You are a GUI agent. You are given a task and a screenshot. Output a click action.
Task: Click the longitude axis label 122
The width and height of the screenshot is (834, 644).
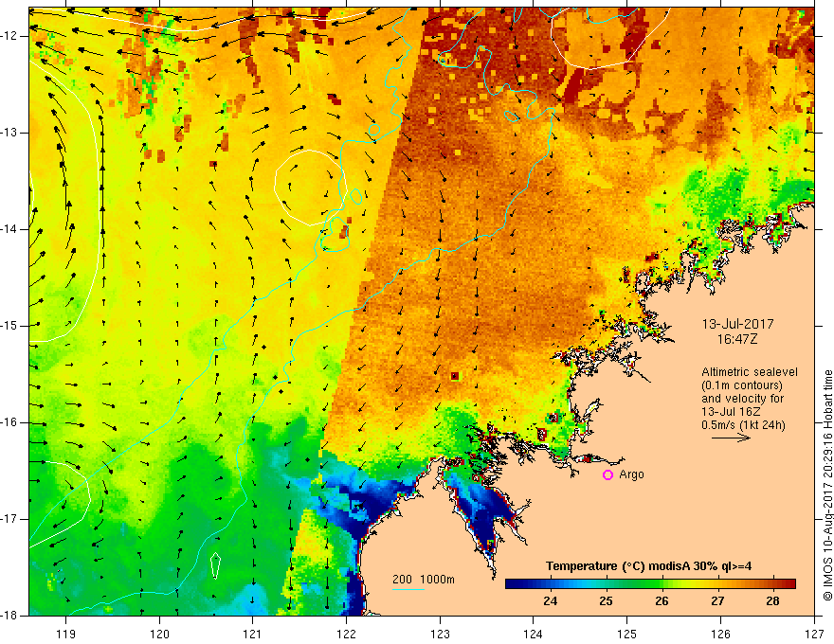click(346, 634)
